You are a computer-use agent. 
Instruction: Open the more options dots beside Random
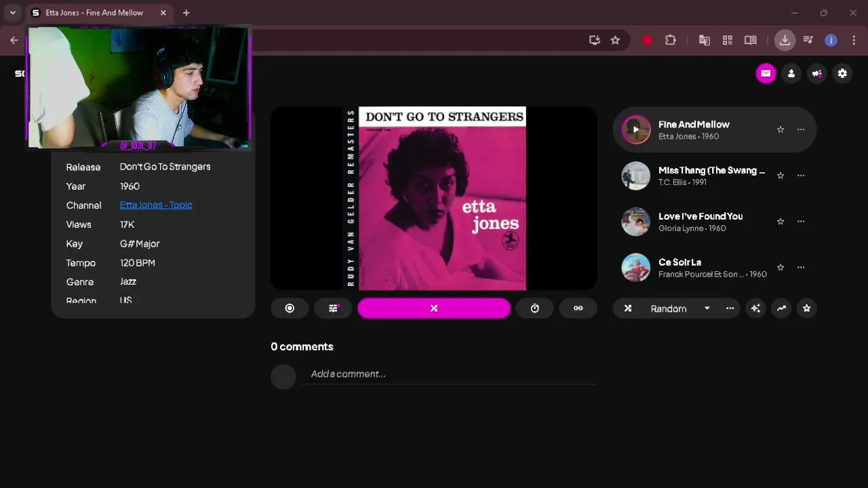coord(730,308)
